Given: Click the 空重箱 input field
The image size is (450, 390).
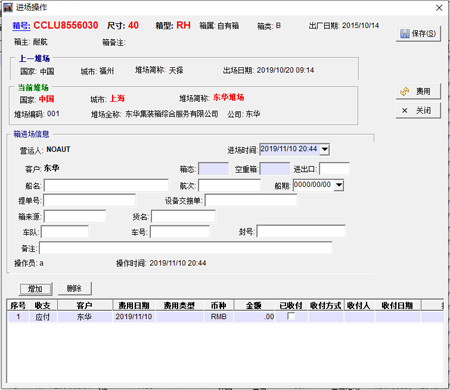Looking at the screenshot, I should tap(275, 169).
